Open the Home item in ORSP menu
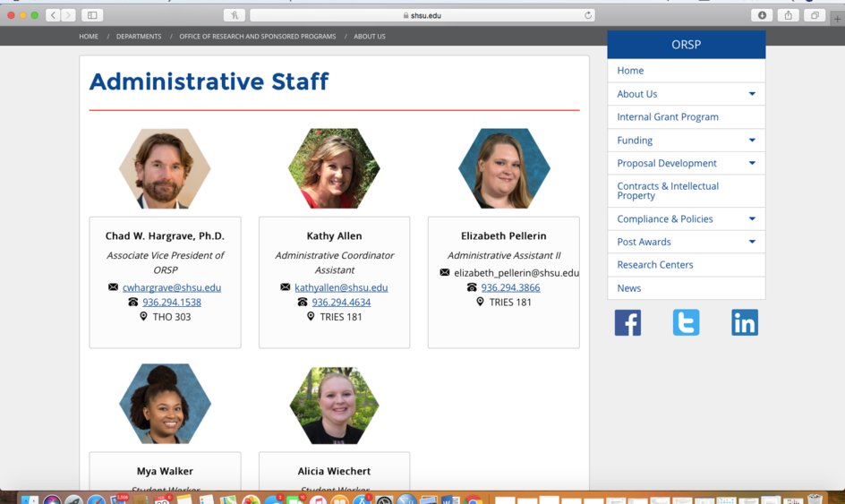 coord(686,71)
